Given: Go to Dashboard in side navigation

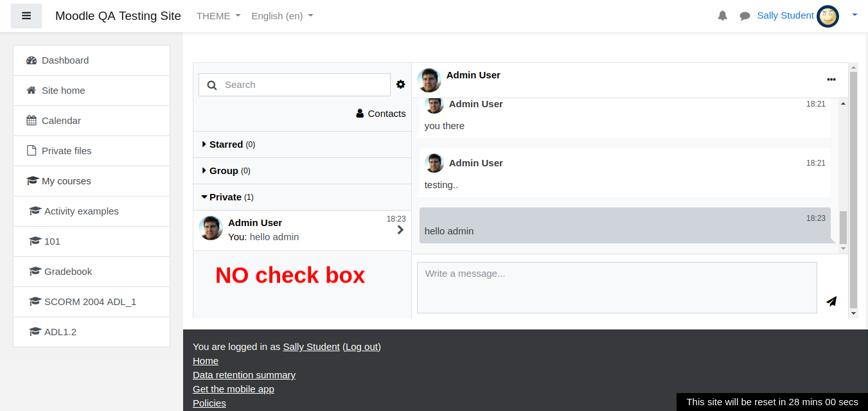Looking at the screenshot, I should click(x=91, y=60).
